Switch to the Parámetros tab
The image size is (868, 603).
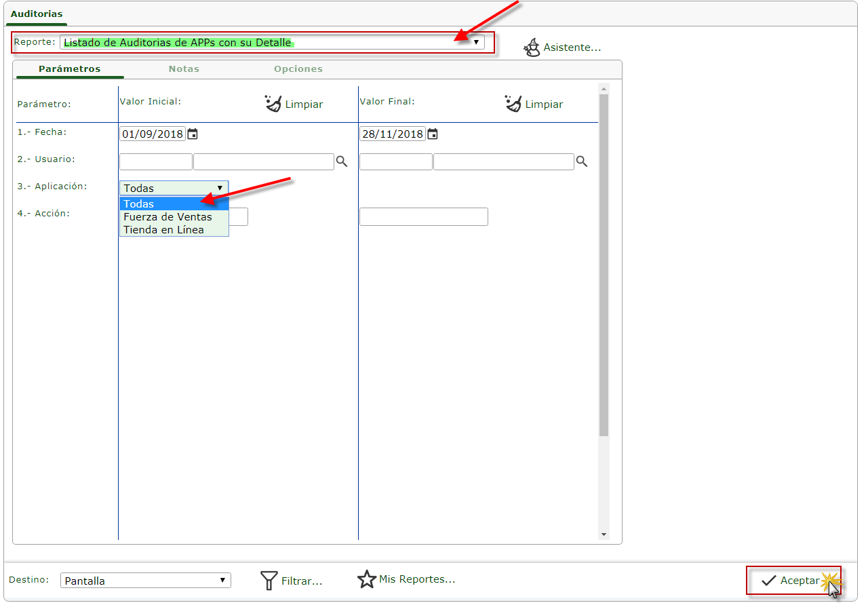pos(70,69)
